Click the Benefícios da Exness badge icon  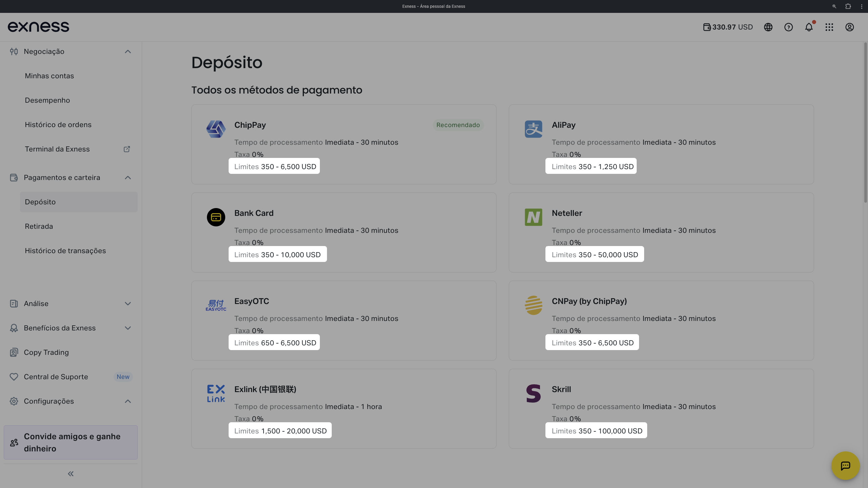click(14, 328)
